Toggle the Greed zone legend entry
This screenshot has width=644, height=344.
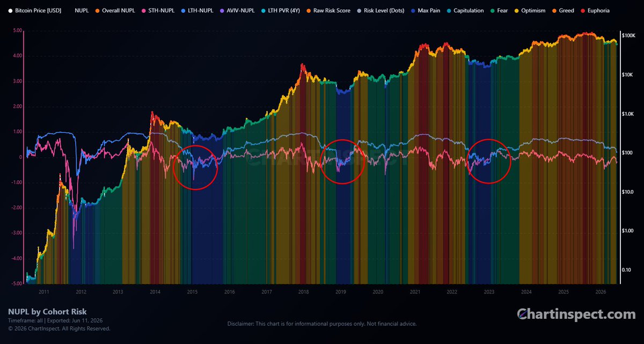click(x=562, y=10)
